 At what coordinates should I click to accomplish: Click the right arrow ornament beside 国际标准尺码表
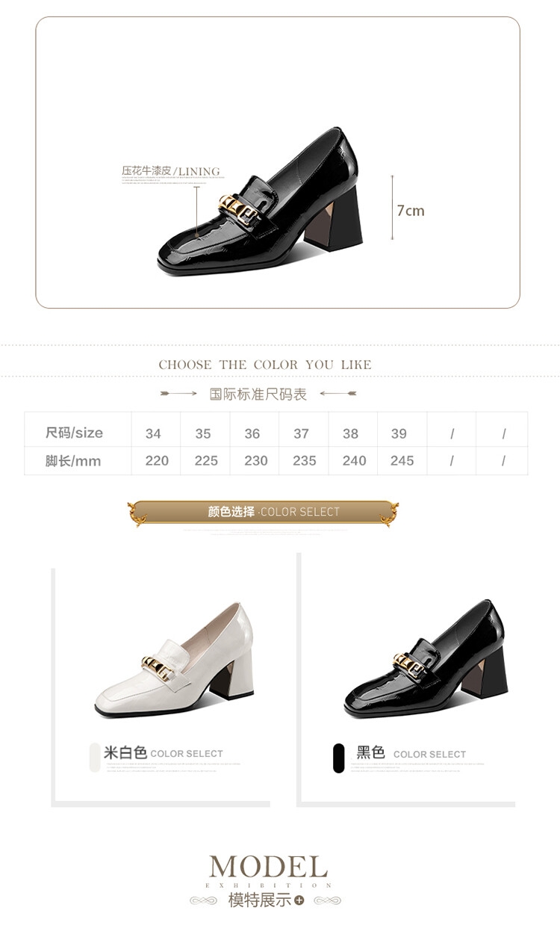[338, 393]
